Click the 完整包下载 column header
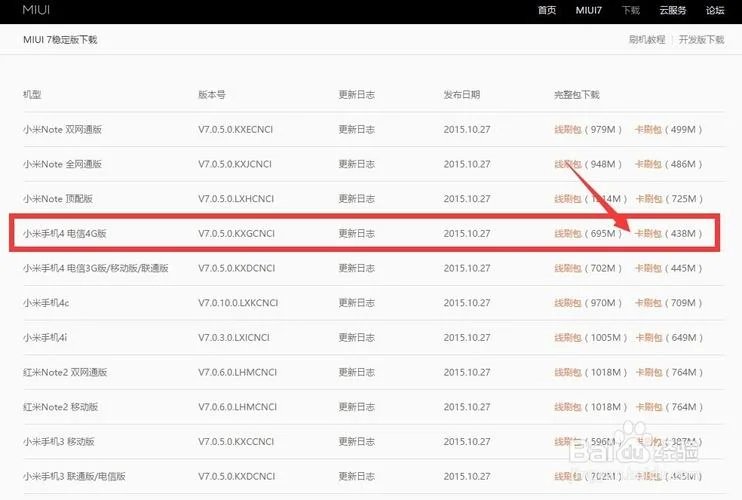Screen dimensions: 742x500 (577, 95)
